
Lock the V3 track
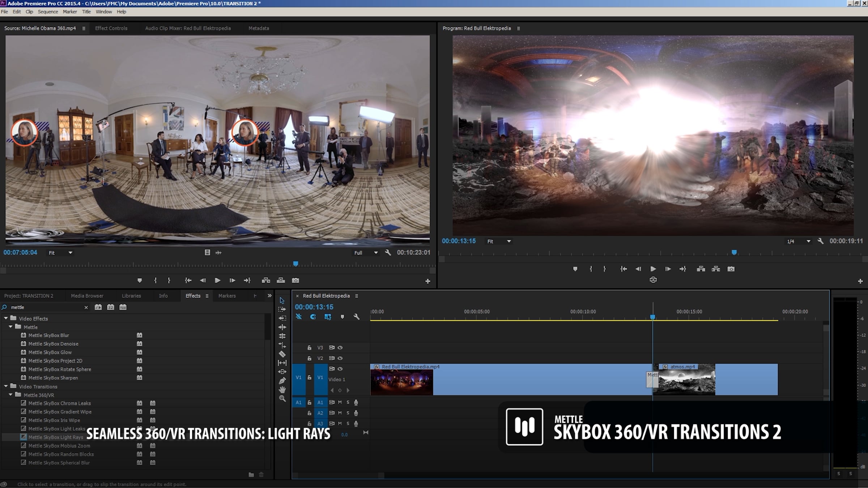click(x=309, y=348)
